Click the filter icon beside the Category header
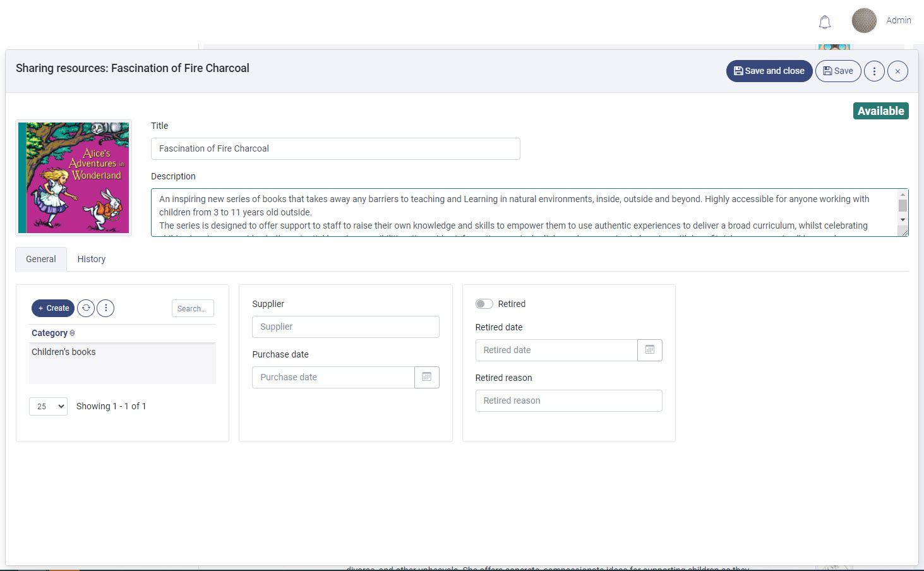This screenshot has height=571, width=924. click(72, 333)
